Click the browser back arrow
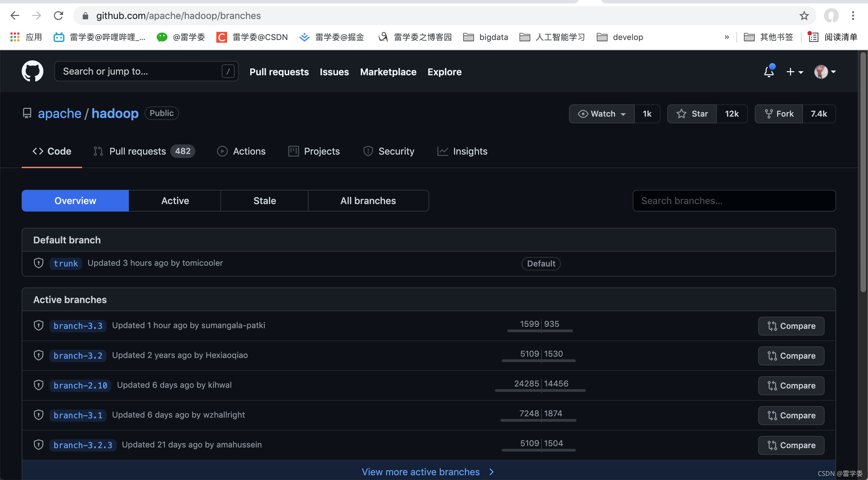Screen dimensions: 868x480 (x=15, y=16)
